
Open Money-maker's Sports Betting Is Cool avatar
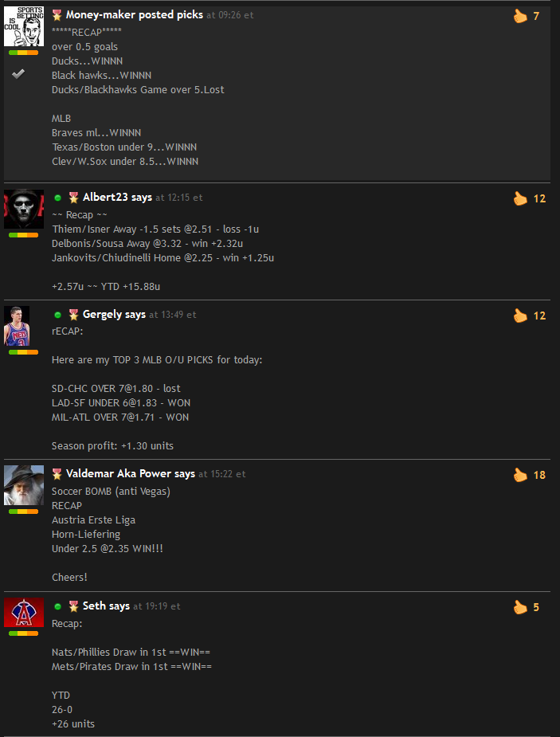coord(24,26)
